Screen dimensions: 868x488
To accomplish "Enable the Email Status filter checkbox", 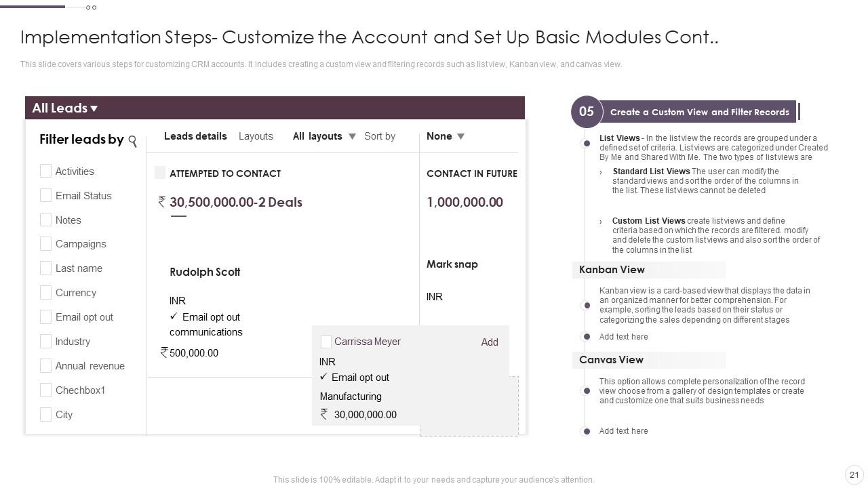I will 45,195.
